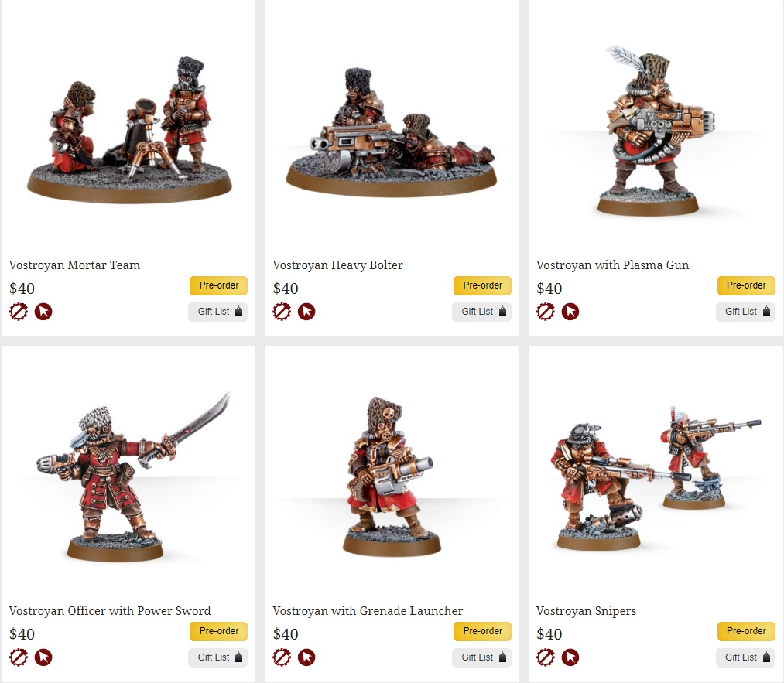Pre-order the Vostroyan Mortar Team

218,285
